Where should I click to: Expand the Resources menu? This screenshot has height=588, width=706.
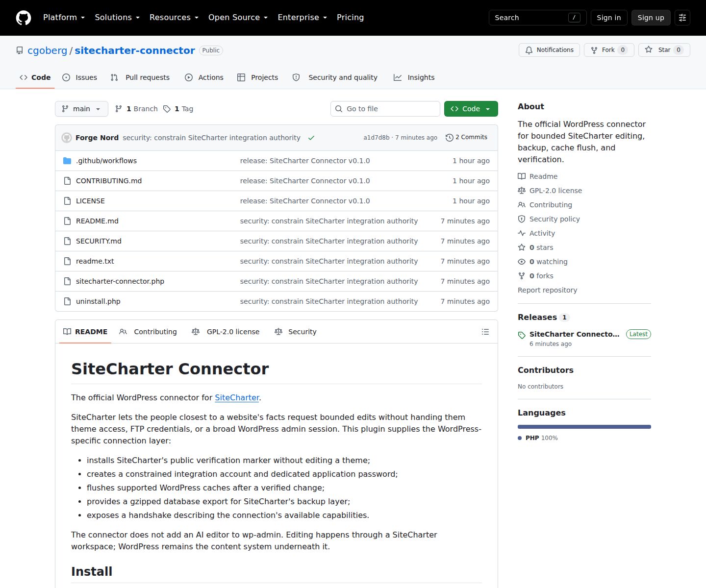click(174, 18)
